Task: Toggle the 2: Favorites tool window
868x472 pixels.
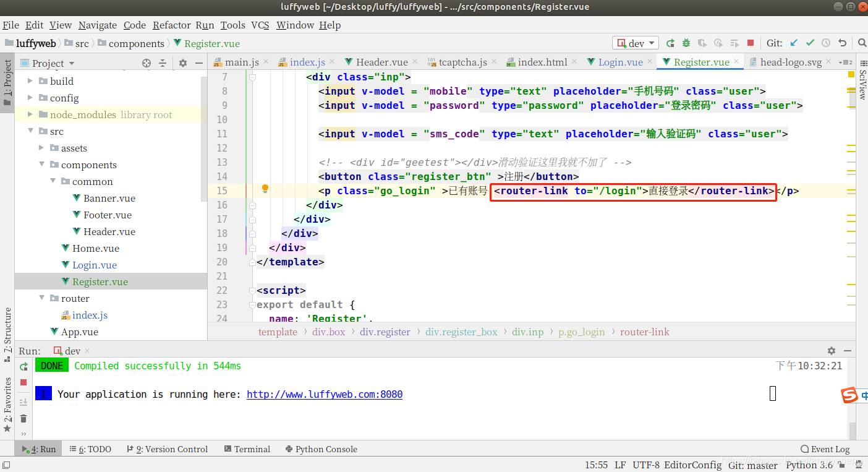Action: click(7, 404)
